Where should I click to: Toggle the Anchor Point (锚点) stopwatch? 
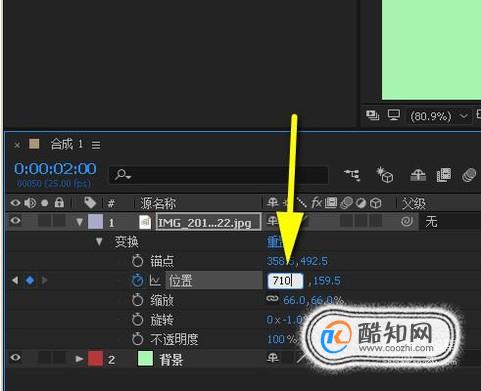(137, 261)
